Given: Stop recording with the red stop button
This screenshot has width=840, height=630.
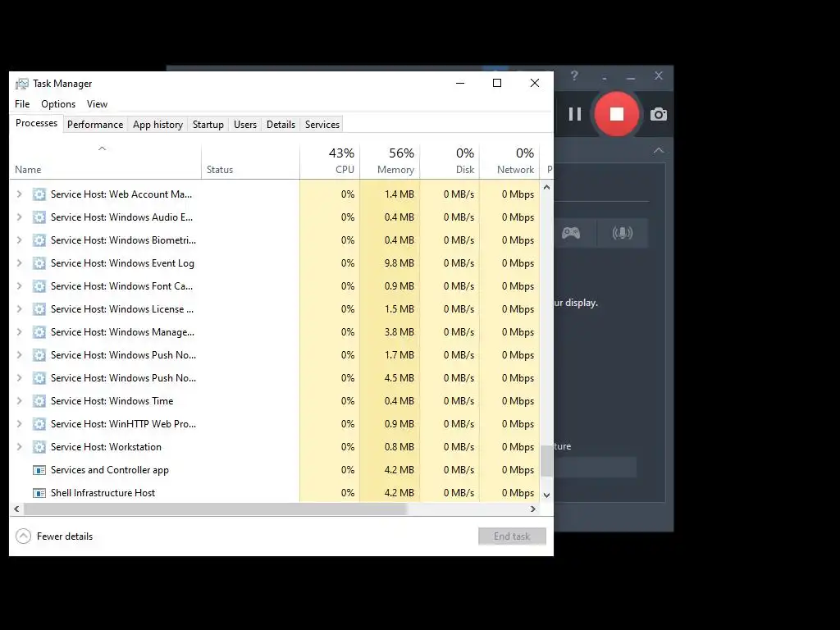Looking at the screenshot, I should pos(617,114).
